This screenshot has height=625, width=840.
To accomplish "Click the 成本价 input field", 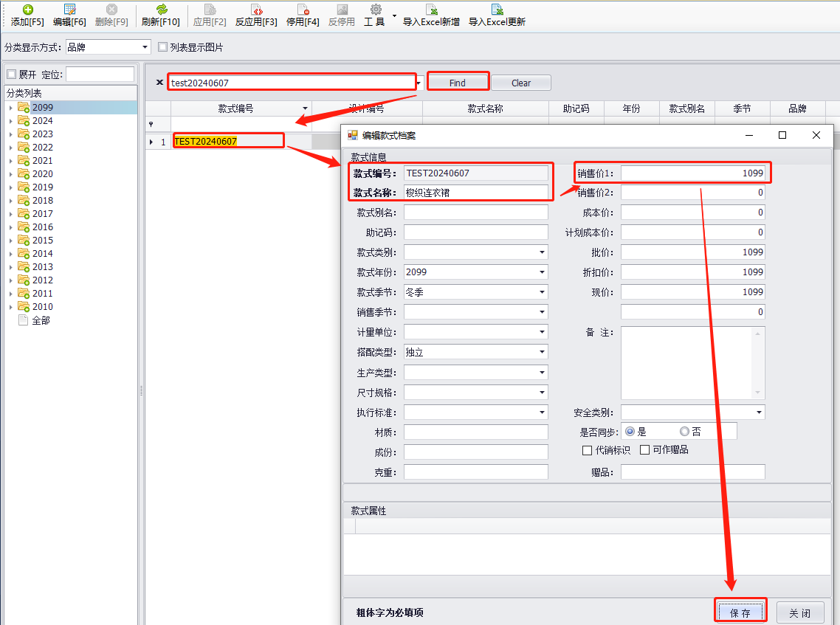I will tap(692, 213).
